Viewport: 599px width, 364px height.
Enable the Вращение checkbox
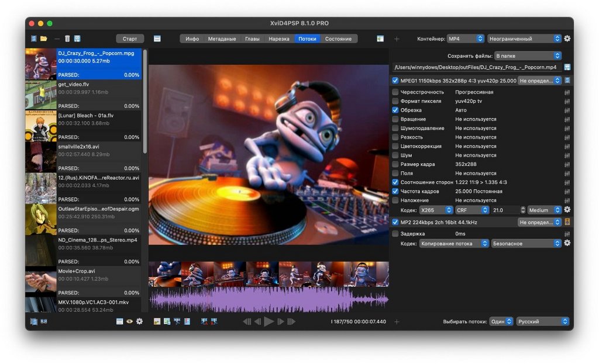[395, 119]
